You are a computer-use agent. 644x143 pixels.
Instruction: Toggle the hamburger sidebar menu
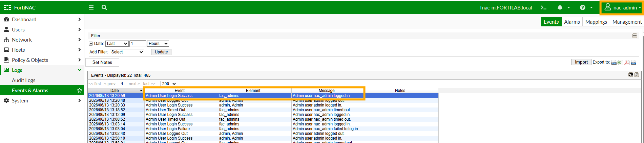pyautogui.click(x=91, y=7)
